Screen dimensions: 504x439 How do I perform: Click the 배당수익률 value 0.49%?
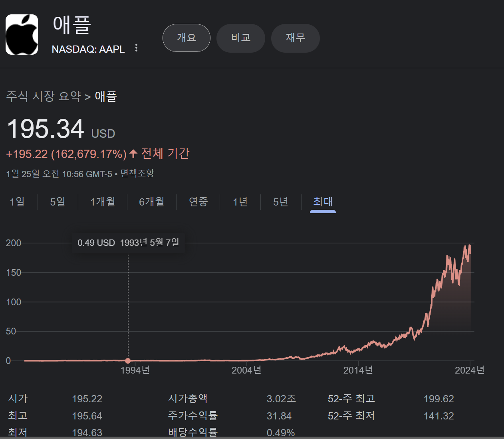[281, 433]
